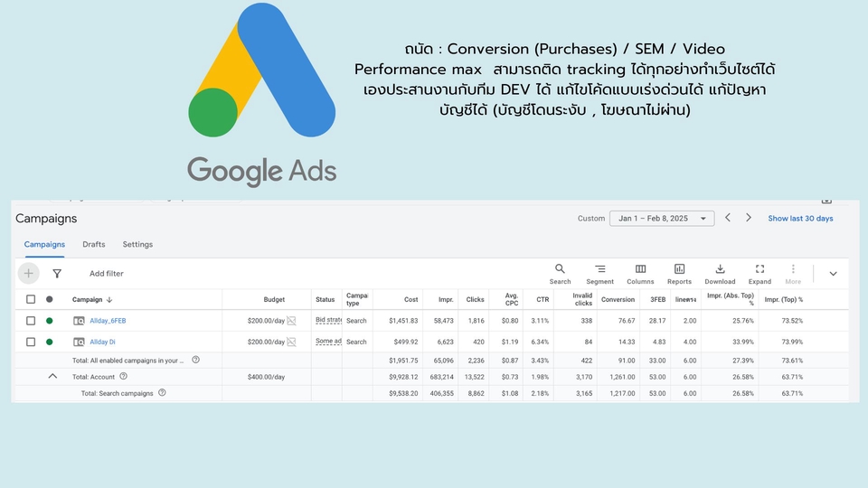Sort by the Clicks column header
868x488 pixels.
coord(475,299)
